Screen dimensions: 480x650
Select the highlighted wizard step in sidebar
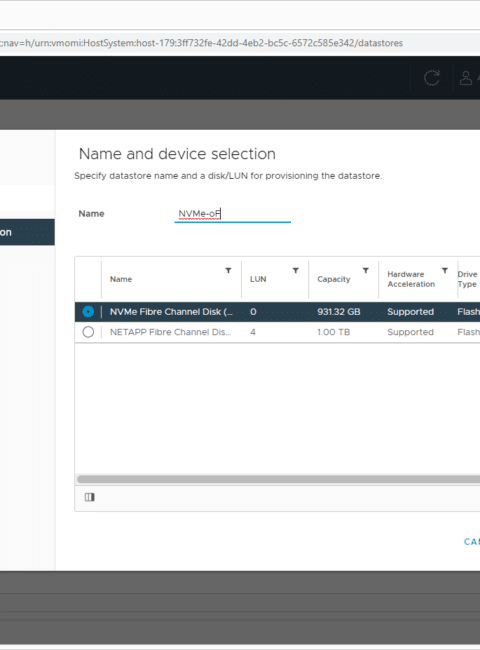coord(27,232)
